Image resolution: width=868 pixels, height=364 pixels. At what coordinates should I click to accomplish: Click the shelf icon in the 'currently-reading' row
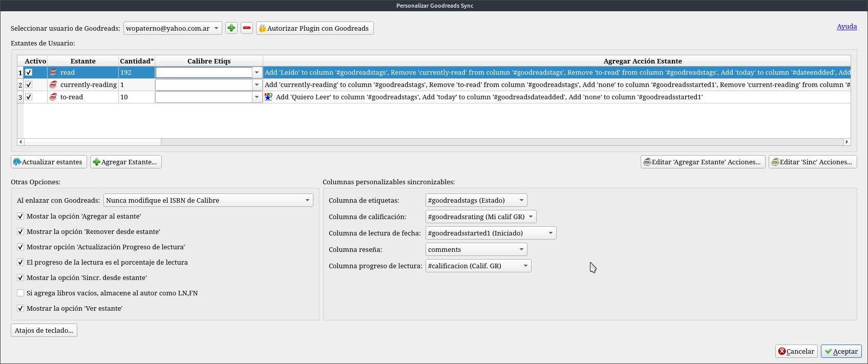click(x=53, y=84)
